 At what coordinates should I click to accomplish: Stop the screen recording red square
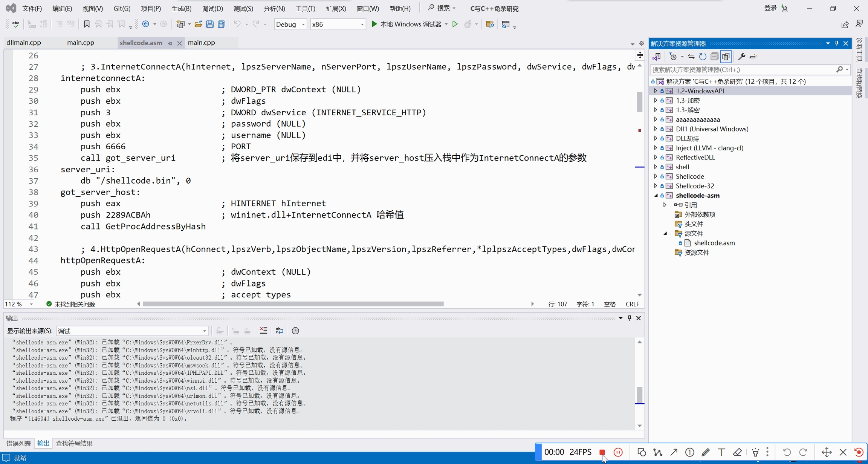602,452
